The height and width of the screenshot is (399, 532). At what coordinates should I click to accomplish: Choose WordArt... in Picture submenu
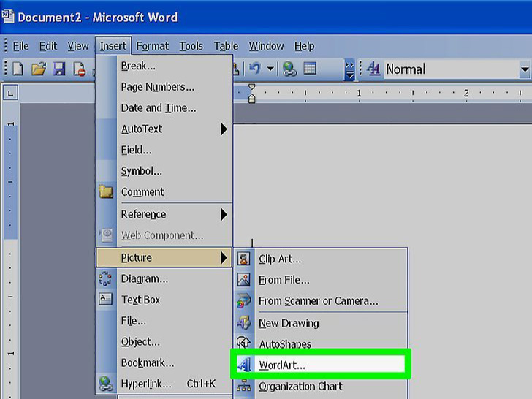point(321,365)
